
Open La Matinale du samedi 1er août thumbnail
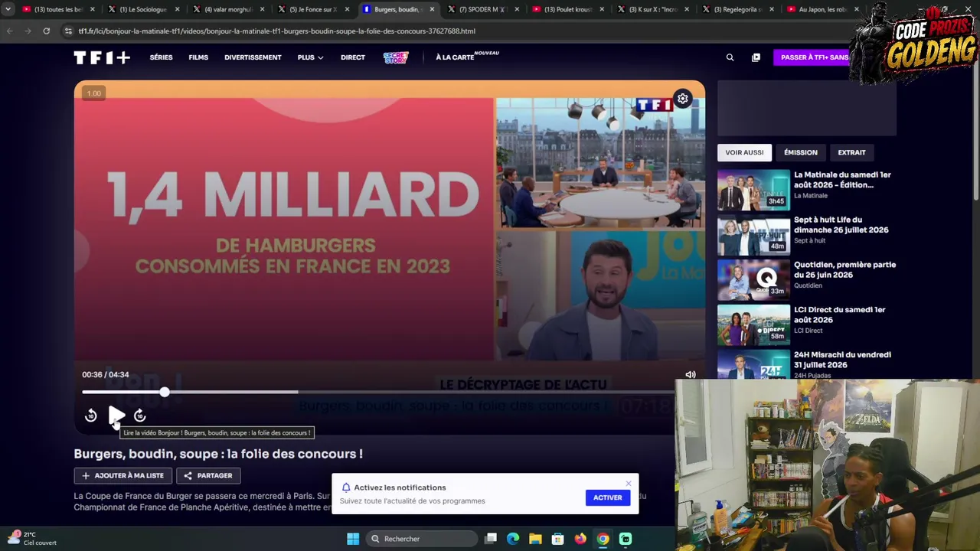[753, 190]
